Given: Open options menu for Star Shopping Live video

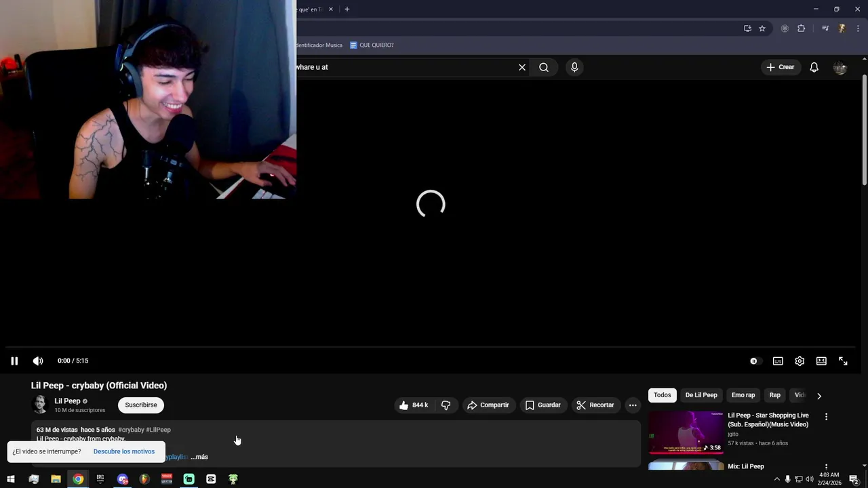Looking at the screenshot, I should [826, 417].
